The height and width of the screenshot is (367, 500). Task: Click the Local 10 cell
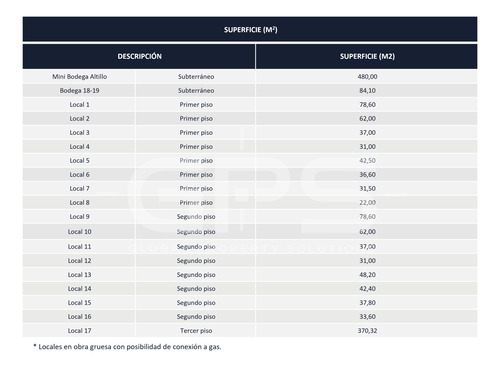pos(79,232)
